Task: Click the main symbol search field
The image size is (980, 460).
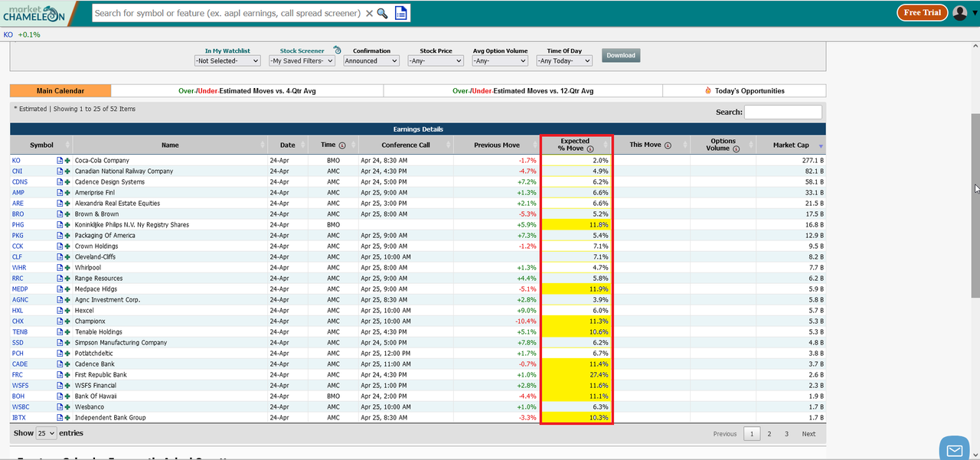Action: point(227,13)
